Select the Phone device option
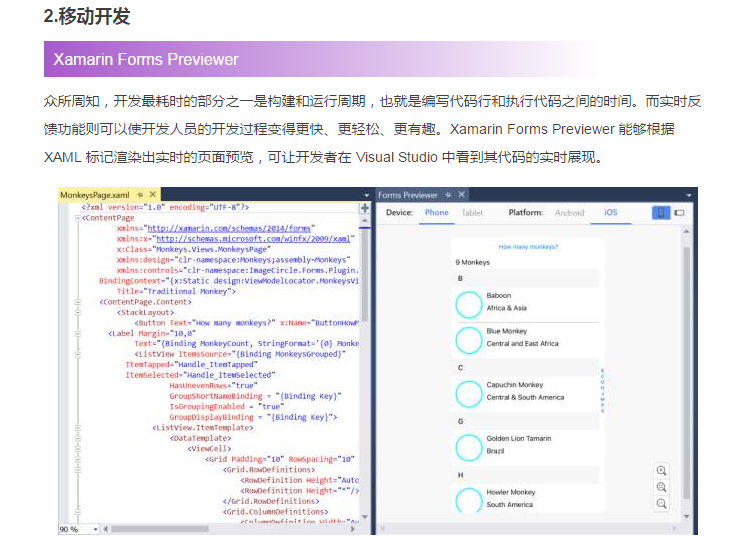The height and width of the screenshot is (542, 735). [436, 213]
